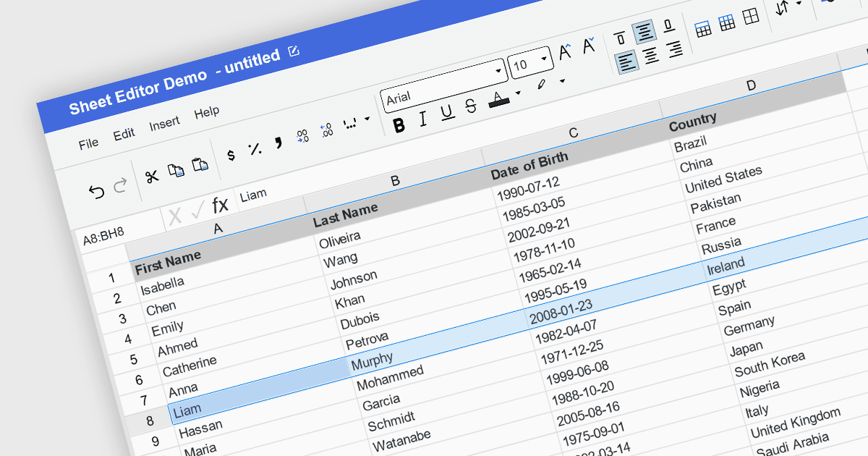Paste from clipboard icon
This screenshot has width=868, height=456.
[x=200, y=164]
